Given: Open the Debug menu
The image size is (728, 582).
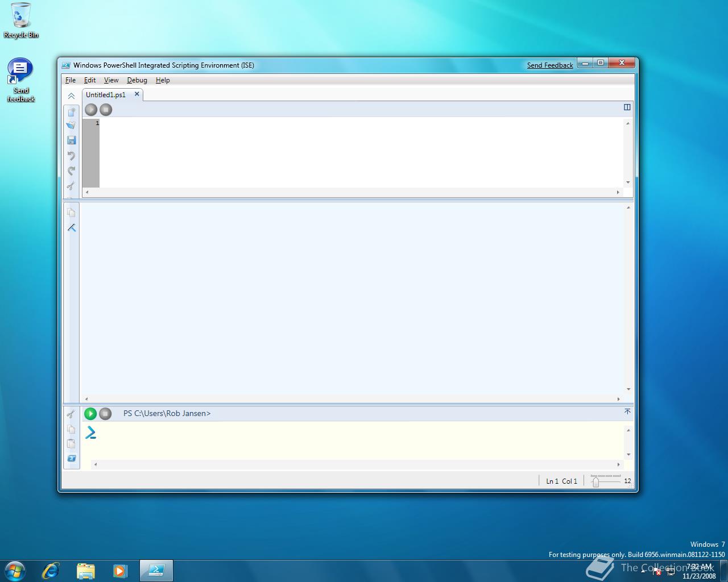Looking at the screenshot, I should click(137, 80).
